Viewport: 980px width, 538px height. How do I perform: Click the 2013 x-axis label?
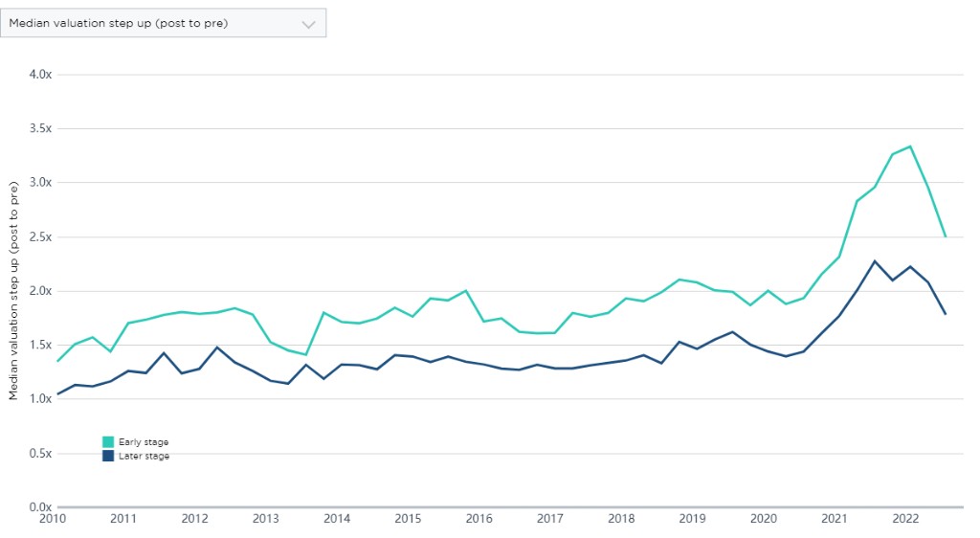[x=265, y=519]
